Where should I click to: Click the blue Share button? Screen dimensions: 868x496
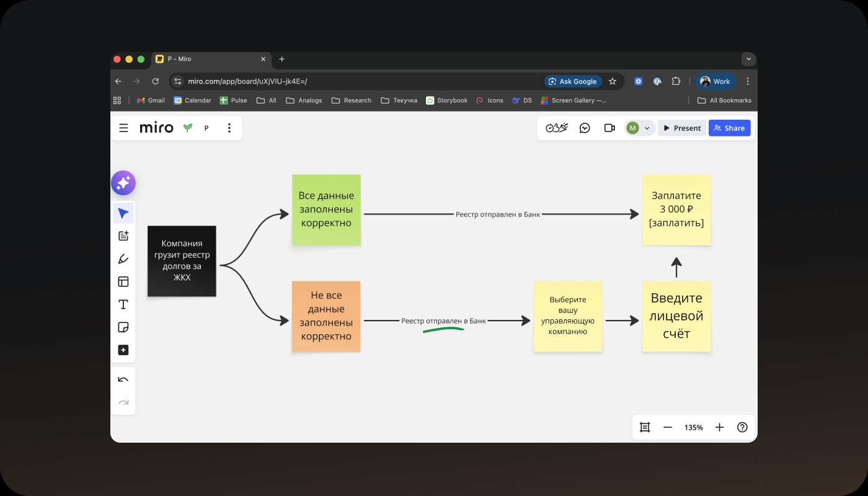tap(729, 128)
